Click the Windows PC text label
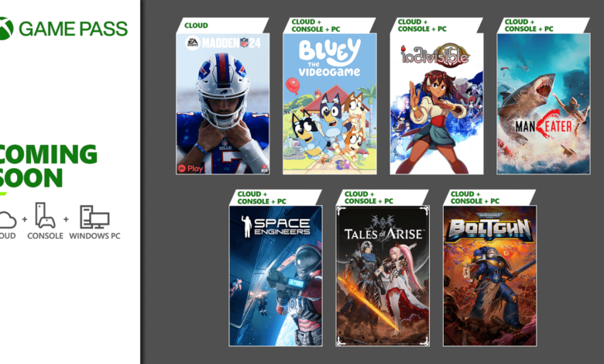 point(94,235)
